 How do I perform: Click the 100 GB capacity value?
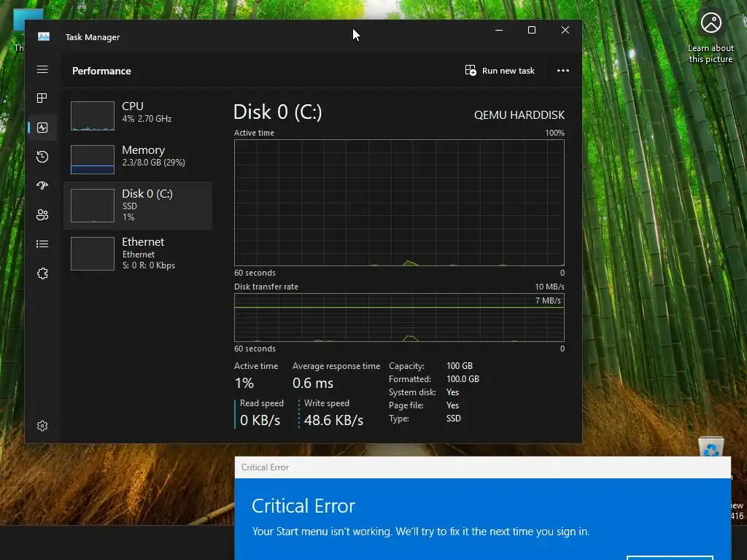[460, 366]
